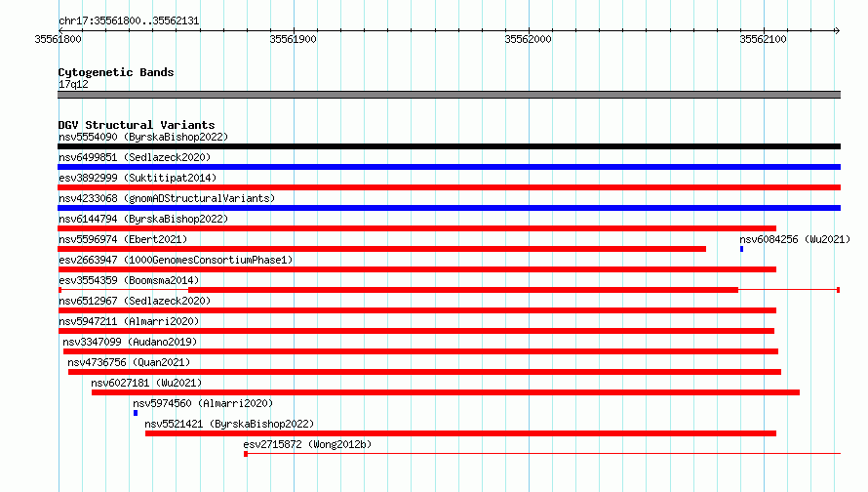Select the small blue nsv6084256 marker

click(x=742, y=249)
